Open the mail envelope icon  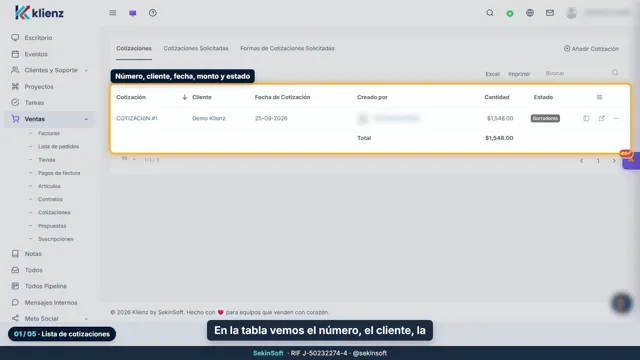tap(550, 13)
